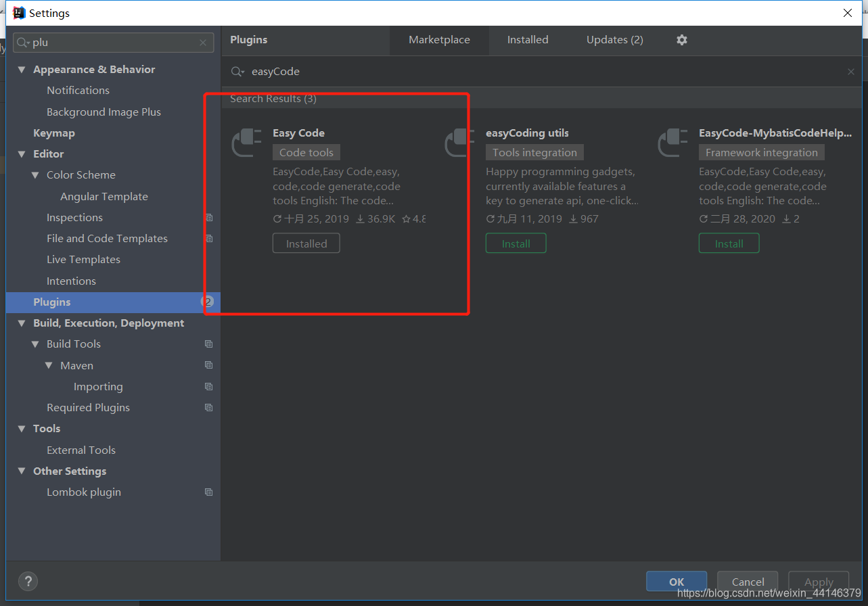Click the Plugins heading label
This screenshot has height=606, width=868.
coord(249,40)
